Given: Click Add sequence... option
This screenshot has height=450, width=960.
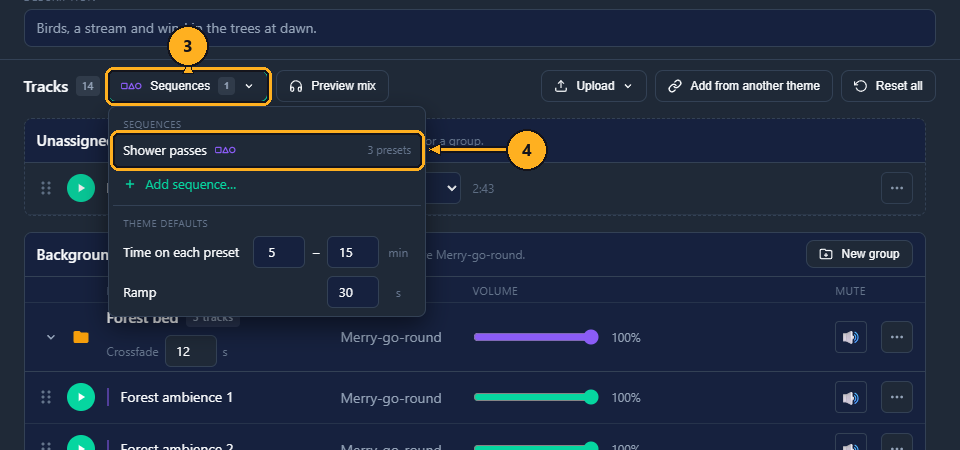Looking at the screenshot, I should (180, 184).
